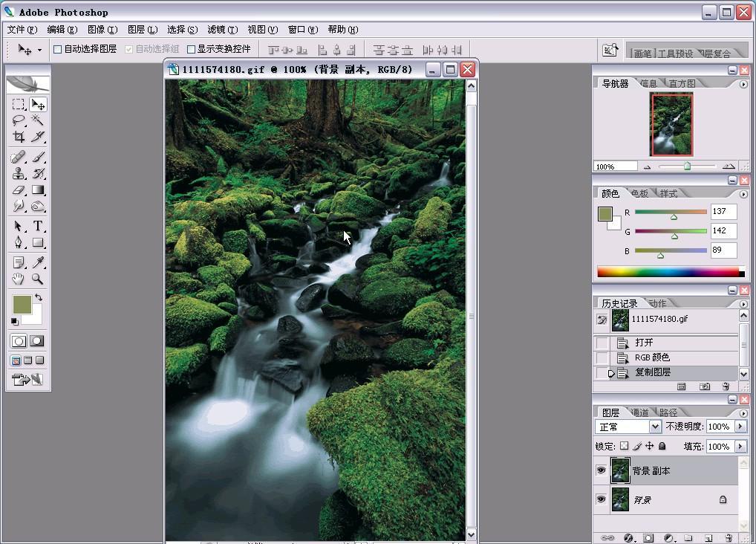Select the Rectangle shape tool
Viewport: 756px width, 544px height.
tap(38, 242)
